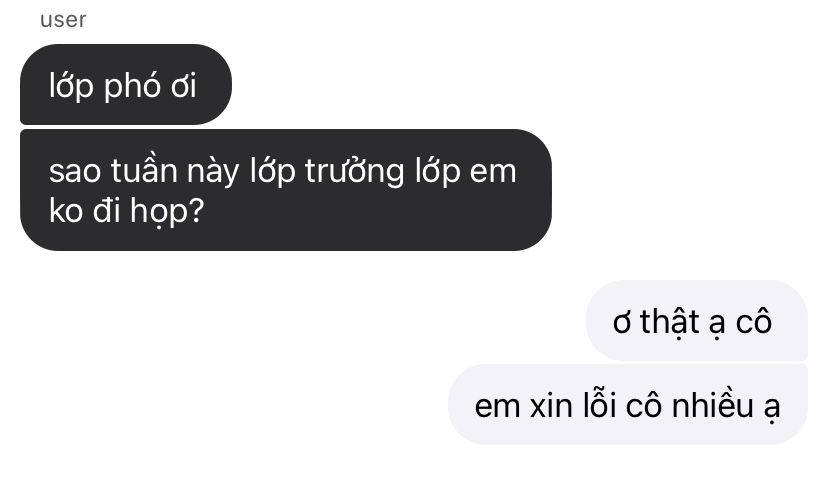Click the "user" sender name label

pos(63,20)
